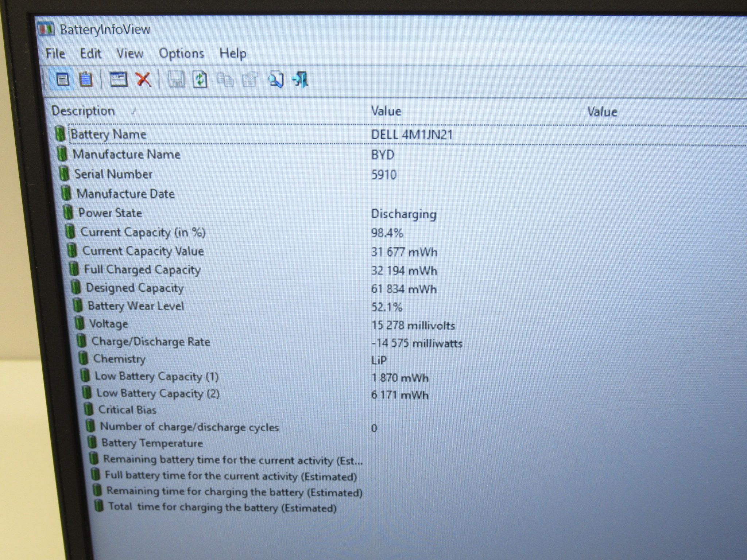Select the Low Battery Capacity (2) row label
The height and width of the screenshot is (560, 747).
(158, 393)
